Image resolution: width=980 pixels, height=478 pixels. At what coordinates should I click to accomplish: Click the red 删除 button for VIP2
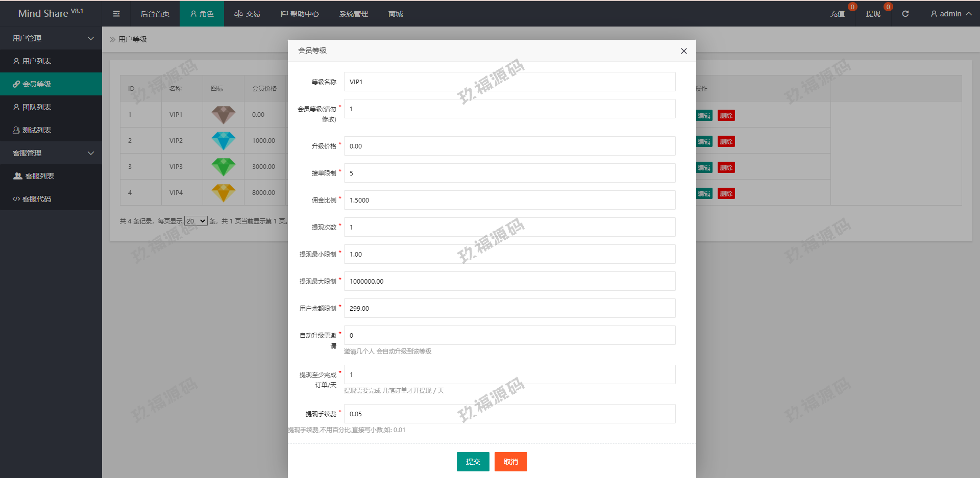pyautogui.click(x=726, y=141)
